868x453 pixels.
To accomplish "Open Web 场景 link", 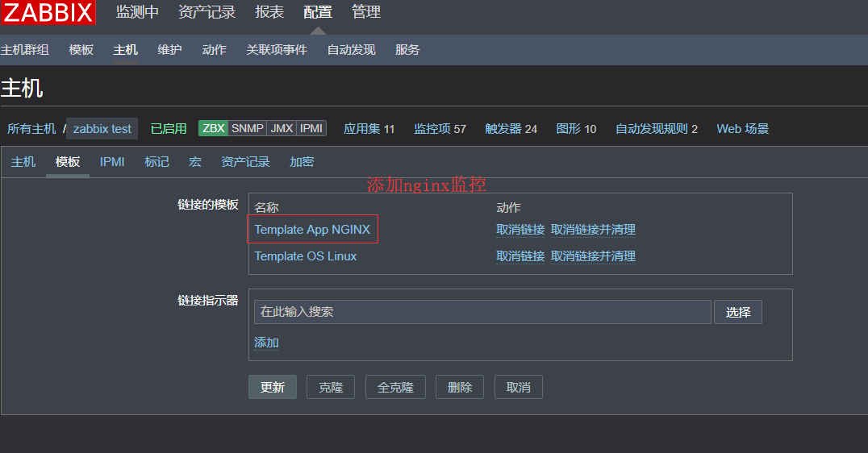I will coord(743,129).
